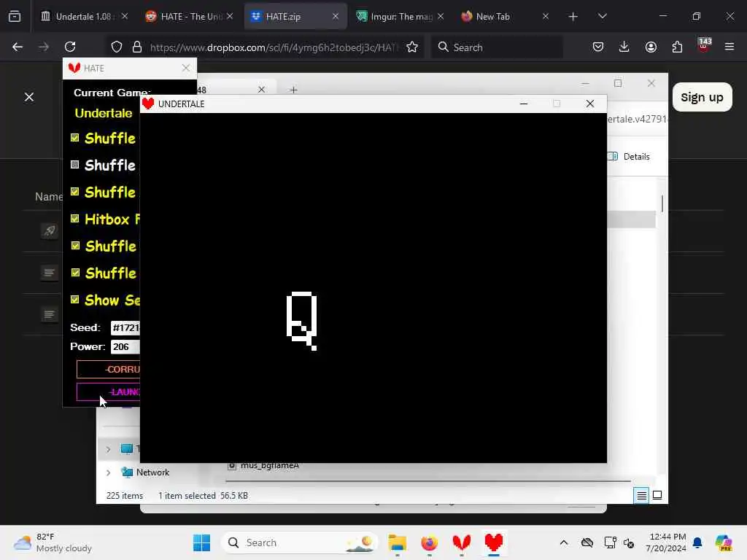The image size is (747, 560).
Task: Switch to the HATE - The Und... tab
Action: (189, 17)
